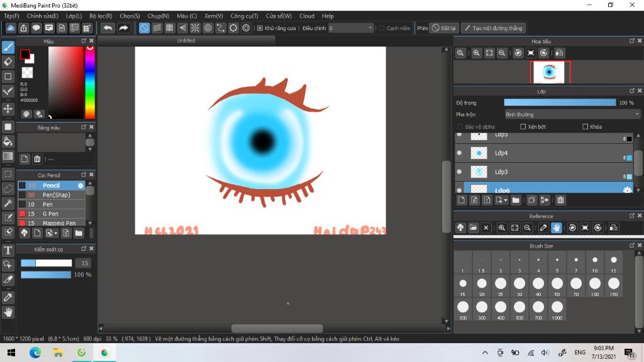The width and height of the screenshot is (644, 362).
Task: Enable the Khóa layer lock checkbox
Action: (586, 127)
